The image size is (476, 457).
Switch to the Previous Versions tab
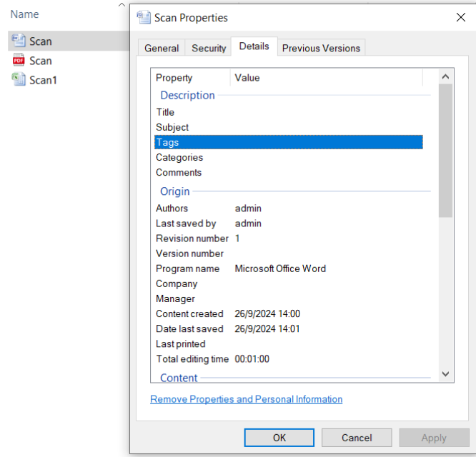click(321, 48)
